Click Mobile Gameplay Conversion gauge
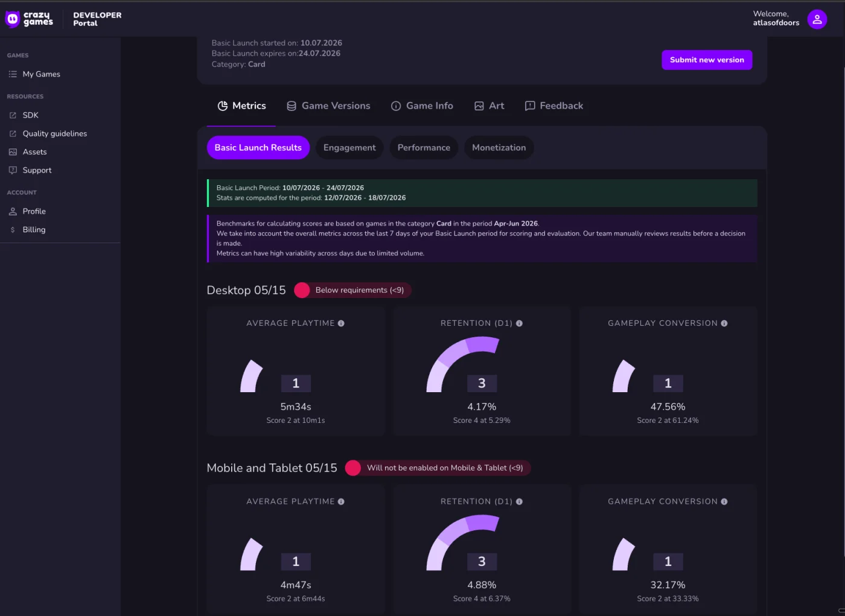 [x=624, y=554]
